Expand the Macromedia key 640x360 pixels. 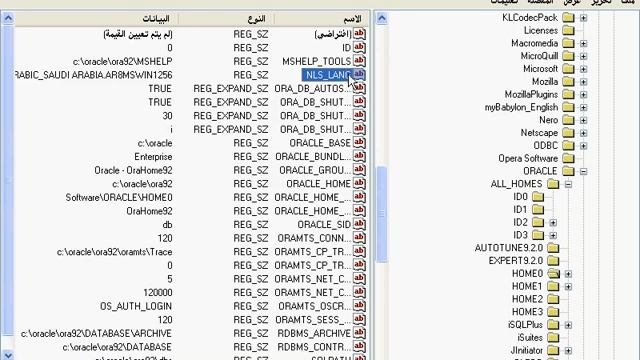583,44
